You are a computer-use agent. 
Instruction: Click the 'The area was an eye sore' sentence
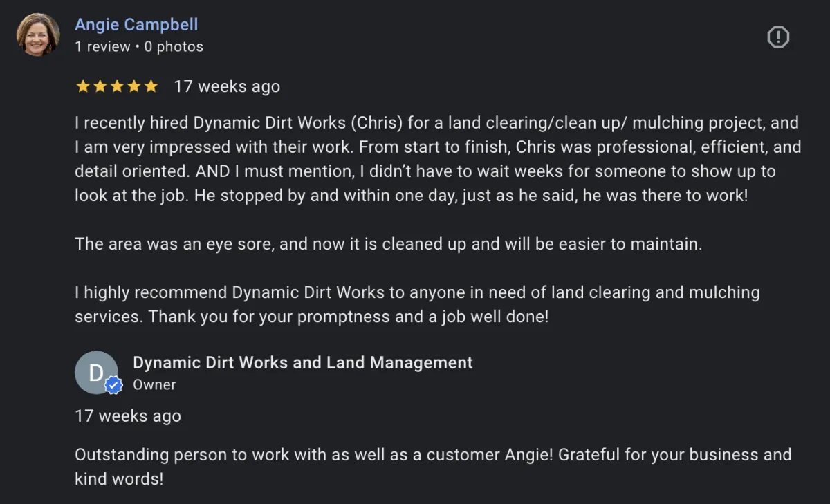coord(389,244)
